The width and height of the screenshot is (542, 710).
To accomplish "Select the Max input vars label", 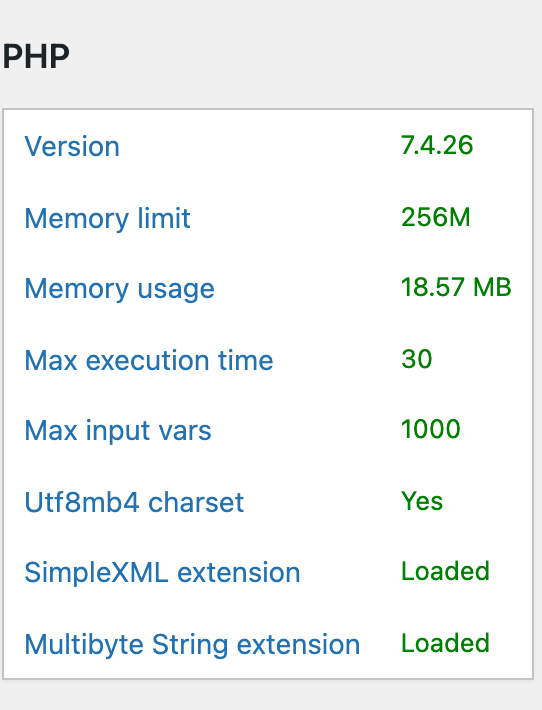I will coord(118,430).
